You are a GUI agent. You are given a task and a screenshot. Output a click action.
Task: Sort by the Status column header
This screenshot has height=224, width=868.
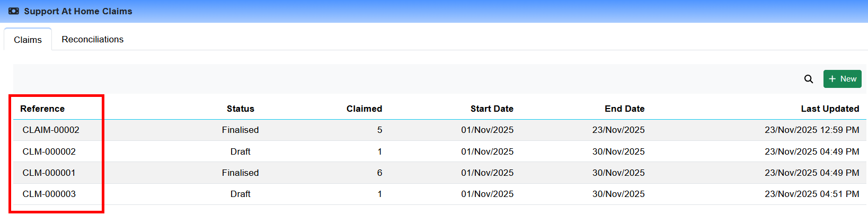[240, 109]
